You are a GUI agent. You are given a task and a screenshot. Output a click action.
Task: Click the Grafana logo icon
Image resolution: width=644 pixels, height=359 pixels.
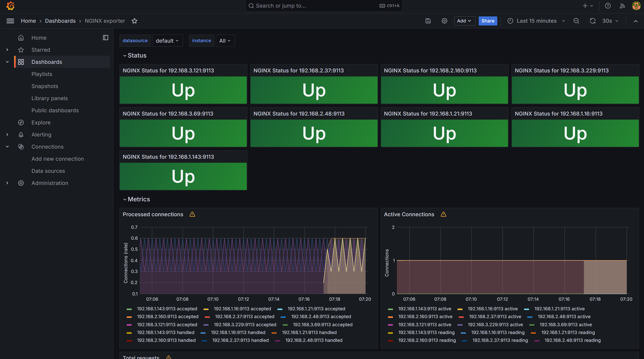(10, 6)
